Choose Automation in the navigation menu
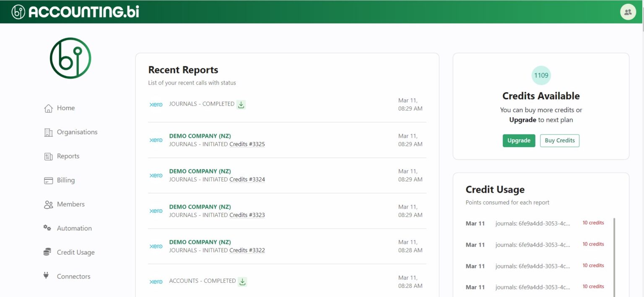This screenshot has height=297, width=644. point(74,228)
